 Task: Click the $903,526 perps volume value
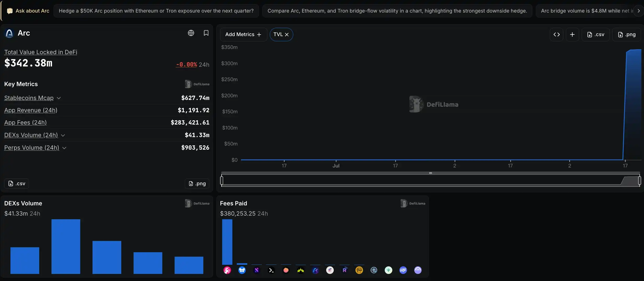[195, 148]
